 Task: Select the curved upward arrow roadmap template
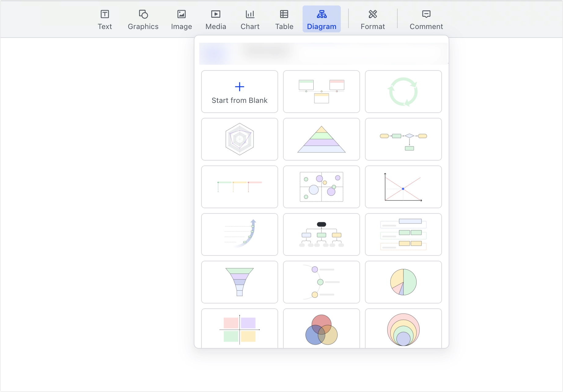240,234
